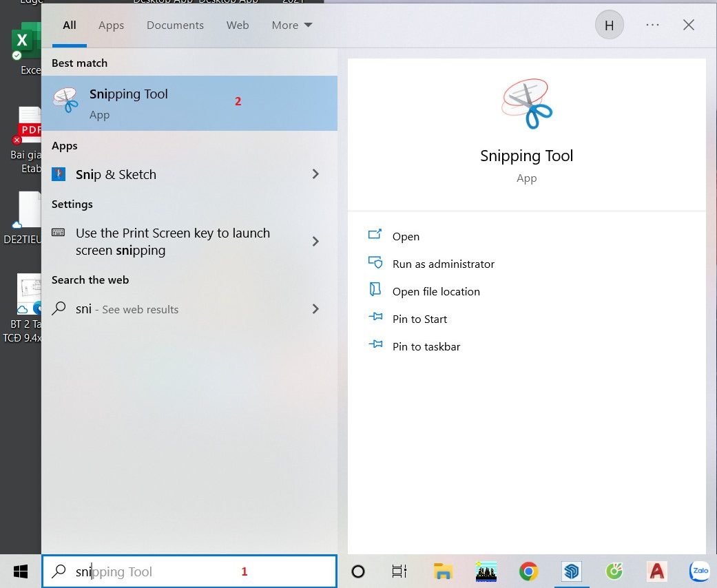The image size is (717, 588).
Task: Expand Snip & Sketch options arrow
Action: coord(315,174)
